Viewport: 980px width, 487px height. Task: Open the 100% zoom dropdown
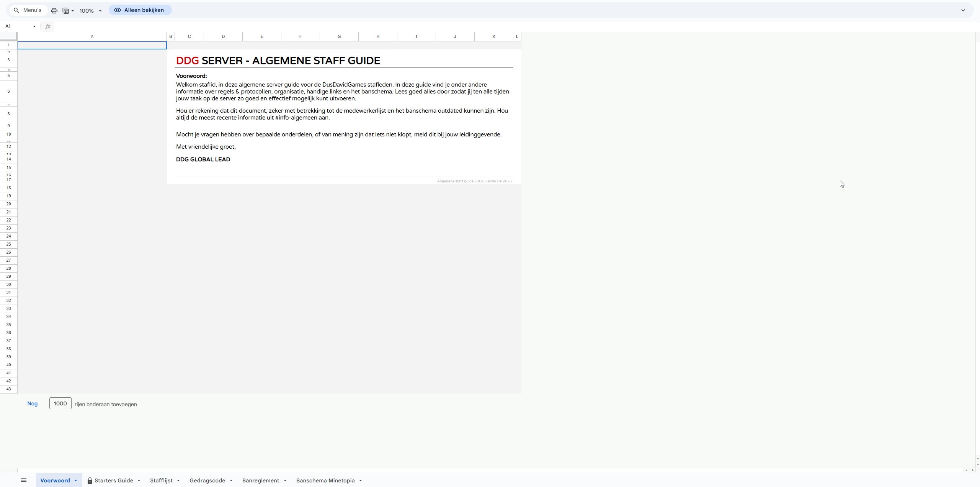point(91,11)
